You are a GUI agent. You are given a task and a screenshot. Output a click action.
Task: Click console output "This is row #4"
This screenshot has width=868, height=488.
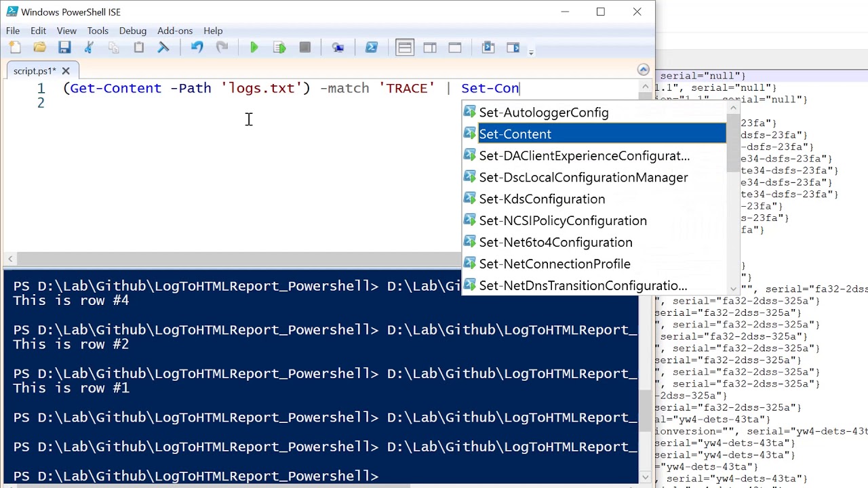tap(71, 300)
